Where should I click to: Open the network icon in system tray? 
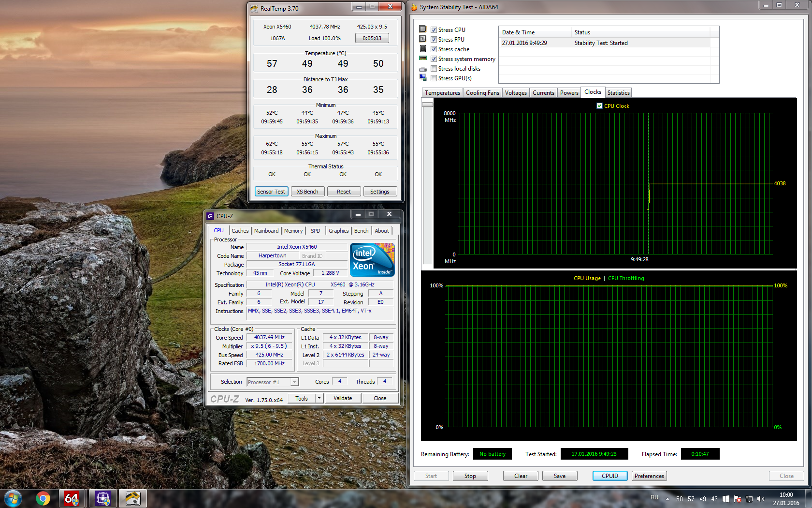(749, 499)
